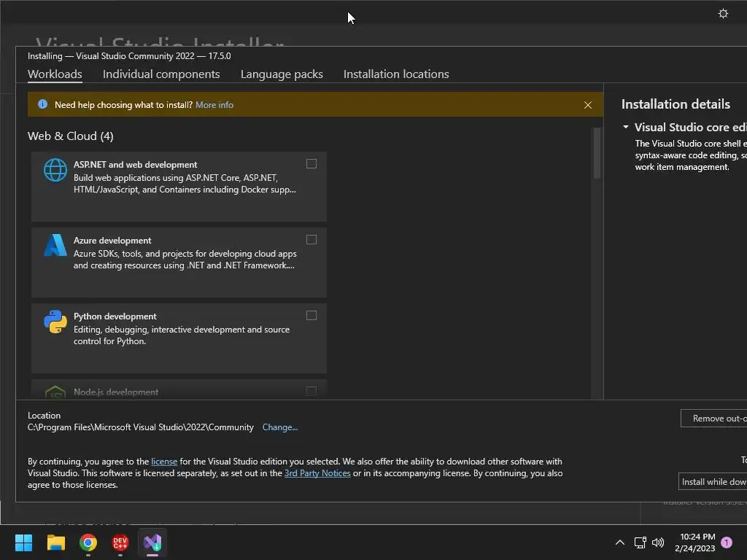This screenshot has height=560, width=747.
Task: Check the ASP.NET and web development workload
Action: tap(311, 164)
